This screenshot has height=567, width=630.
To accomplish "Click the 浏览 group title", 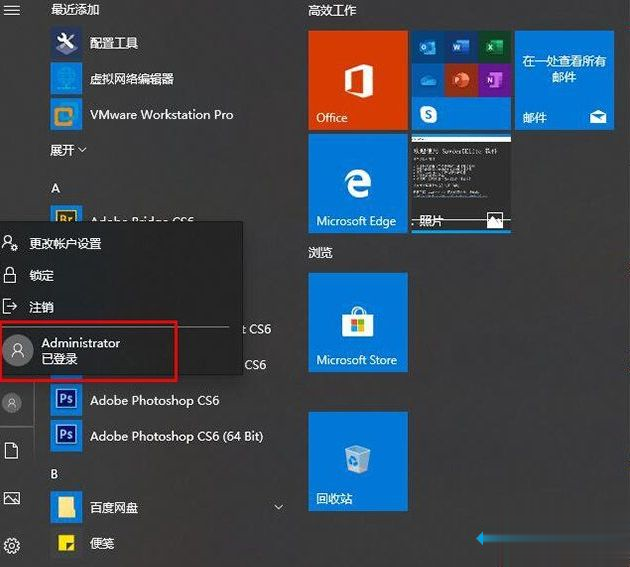I will 320,253.
